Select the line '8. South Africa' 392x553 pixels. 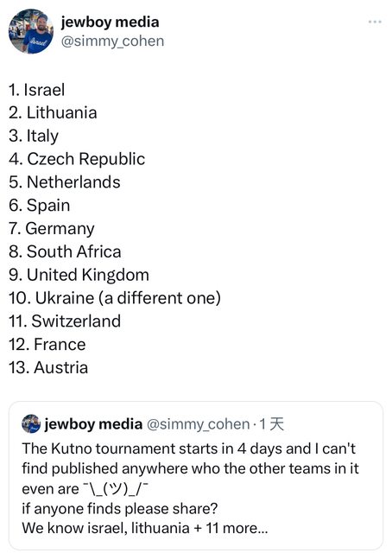(x=65, y=251)
